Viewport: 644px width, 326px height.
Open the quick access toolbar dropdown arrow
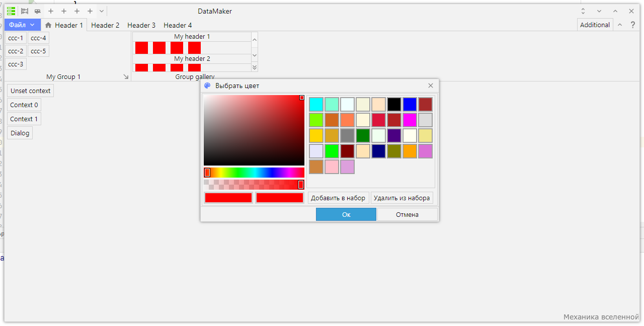(102, 11)
